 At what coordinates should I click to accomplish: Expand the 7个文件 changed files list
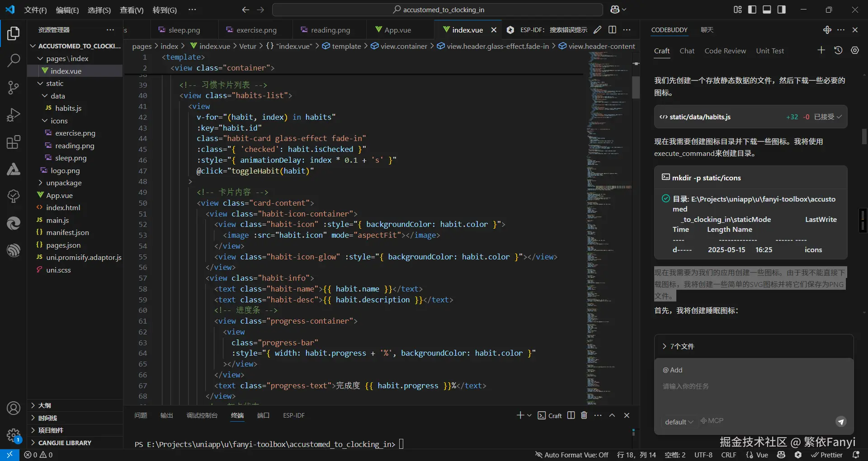click(682, 346)
